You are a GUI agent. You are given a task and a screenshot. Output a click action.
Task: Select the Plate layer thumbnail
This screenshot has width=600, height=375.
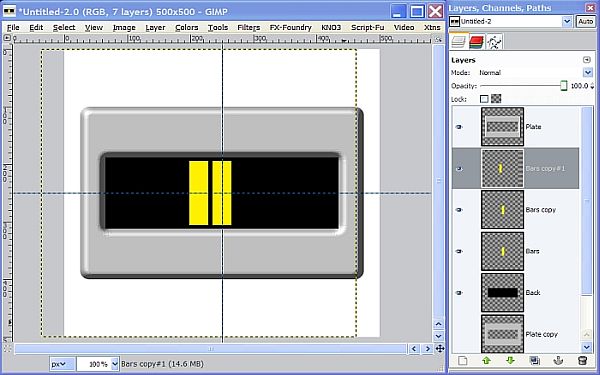click(502, 127)
